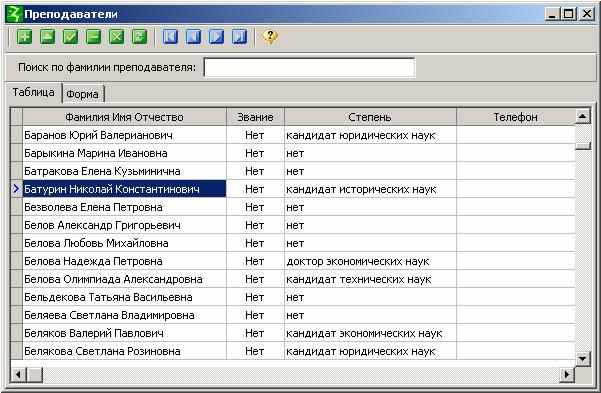Viewport: 601px width, 393px height.
Task: Click Белякова's кандидат юридических наук cell
Action: [370, 351]
